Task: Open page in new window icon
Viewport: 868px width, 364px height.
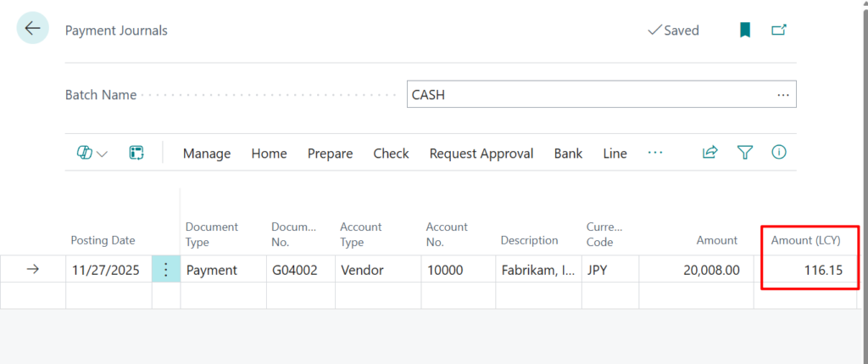Action: (778, 31)
